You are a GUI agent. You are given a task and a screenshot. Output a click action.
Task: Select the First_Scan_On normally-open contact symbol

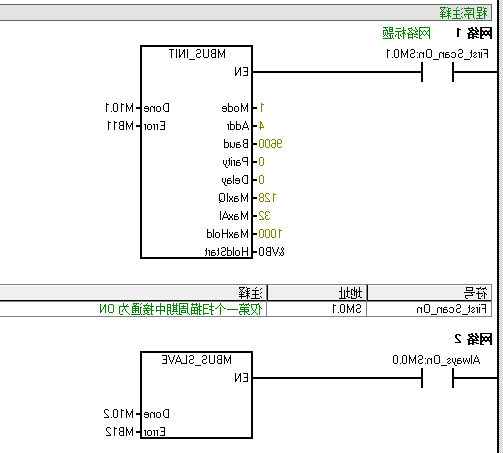click(437, 72)
